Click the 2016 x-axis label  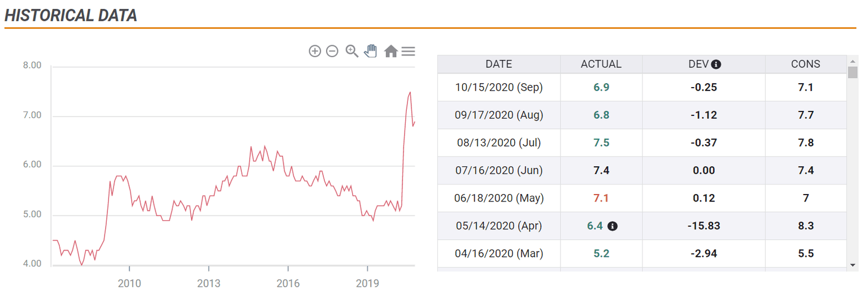[288, 283]
